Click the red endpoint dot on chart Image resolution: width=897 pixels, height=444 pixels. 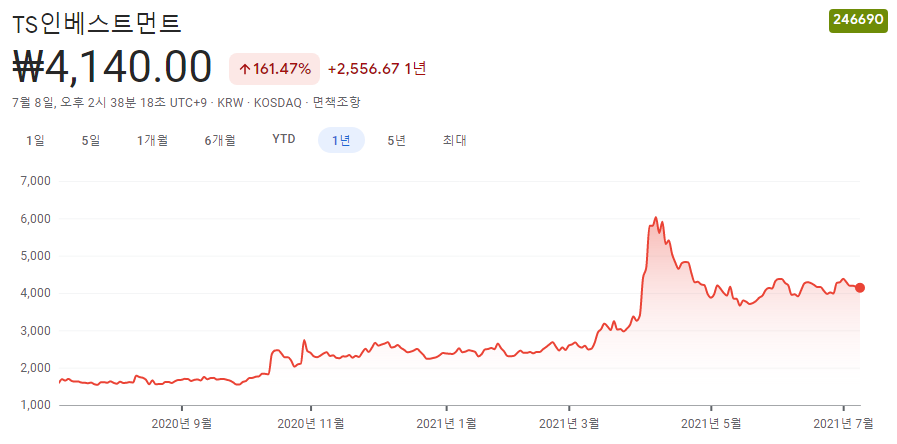point(860,288)
